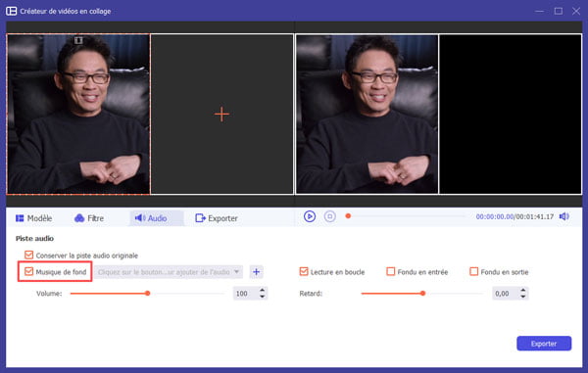588x373 pixels.
Task: Select the first collage video cell
Action: 78,115
